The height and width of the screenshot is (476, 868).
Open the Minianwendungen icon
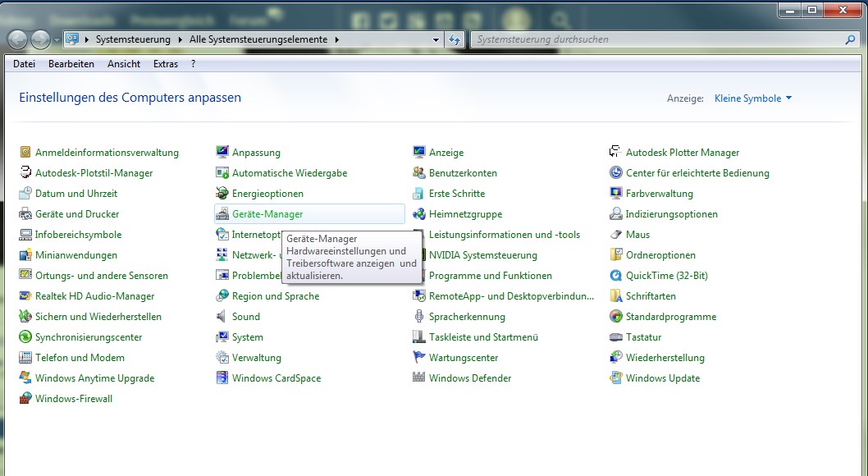pyautogui.click(x=25, y=254)
